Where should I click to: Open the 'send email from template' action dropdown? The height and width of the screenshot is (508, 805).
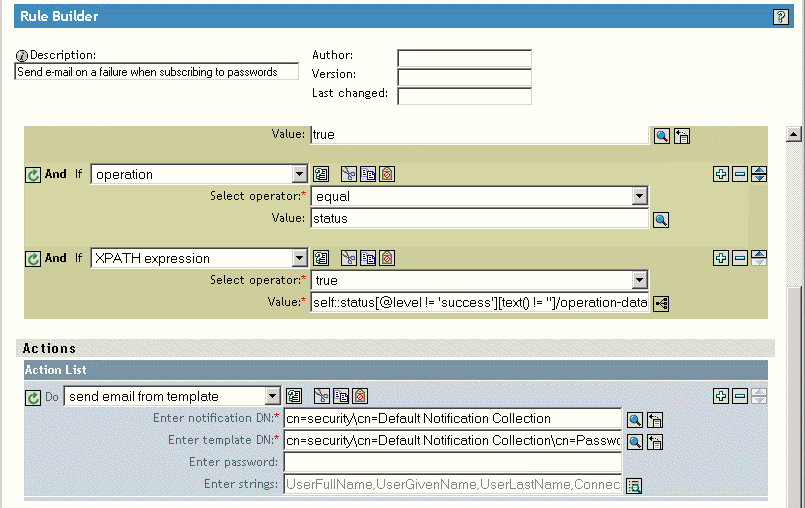pyautogui.click(x=272, y=397)
